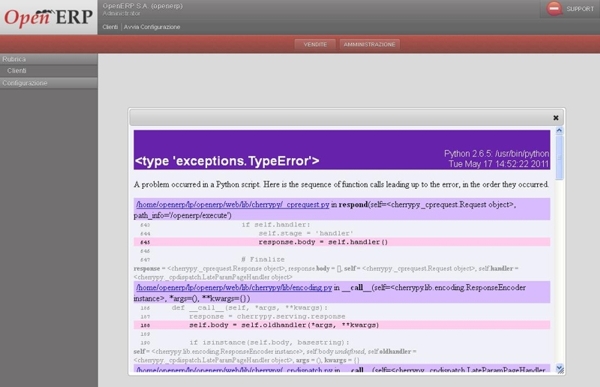This screenshot has width=600, height=387.
Task: Click scrollbar up arrow in error dialog
Action: click(559, 131)
